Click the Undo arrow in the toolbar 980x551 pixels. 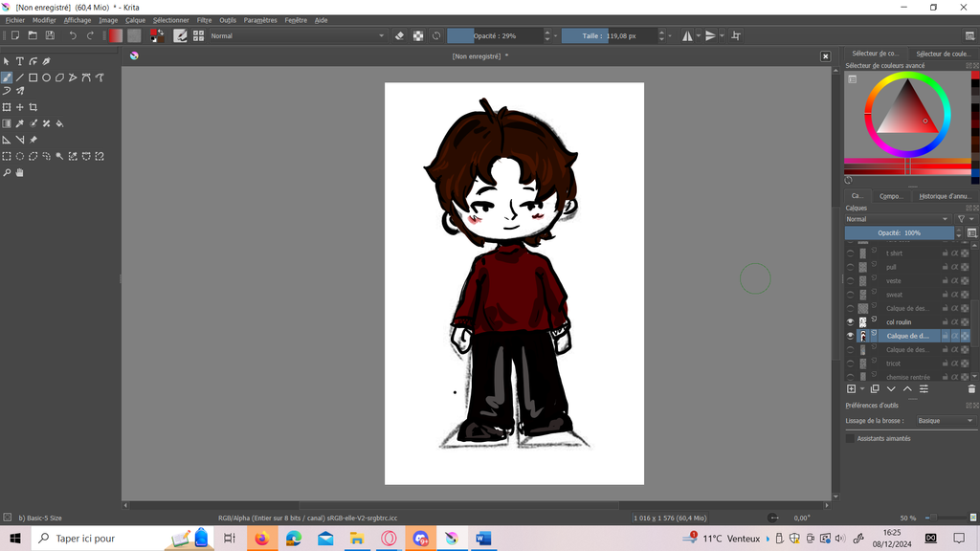[x=73, y=35]
